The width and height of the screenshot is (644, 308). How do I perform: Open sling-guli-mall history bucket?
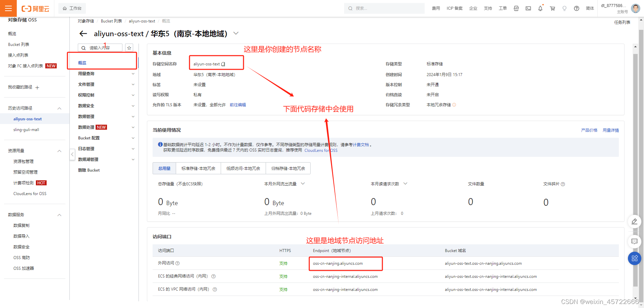pyautogui.click(x=26, y=130)
